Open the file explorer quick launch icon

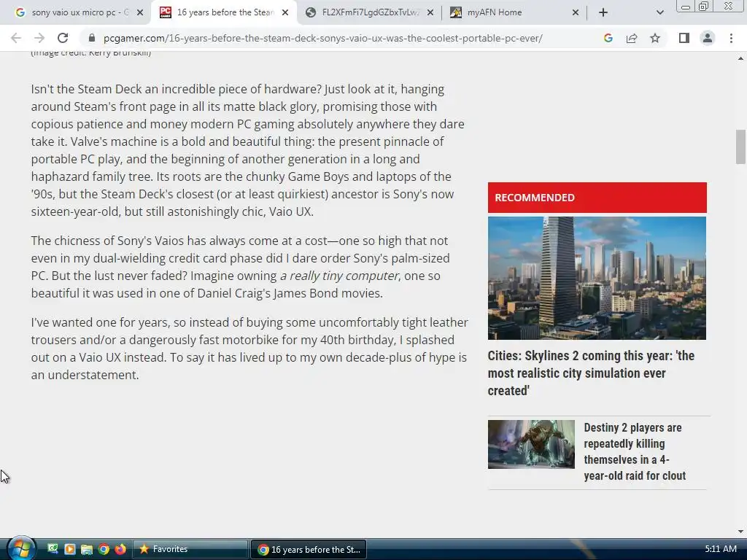pyautogui.click(x=87, y=549)
